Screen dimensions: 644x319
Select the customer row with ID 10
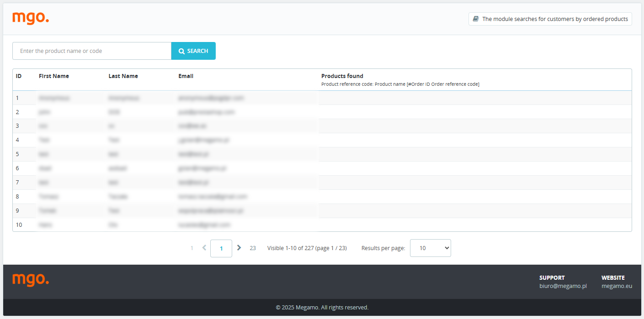(19, 225)
